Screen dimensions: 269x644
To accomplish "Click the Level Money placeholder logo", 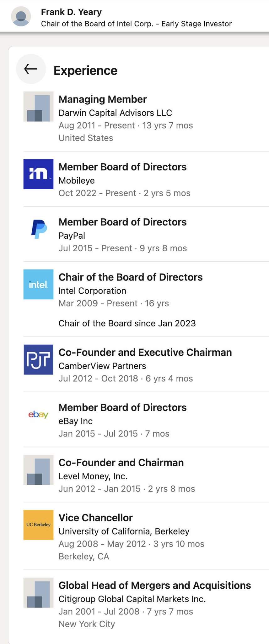I will tap(38, 469).
